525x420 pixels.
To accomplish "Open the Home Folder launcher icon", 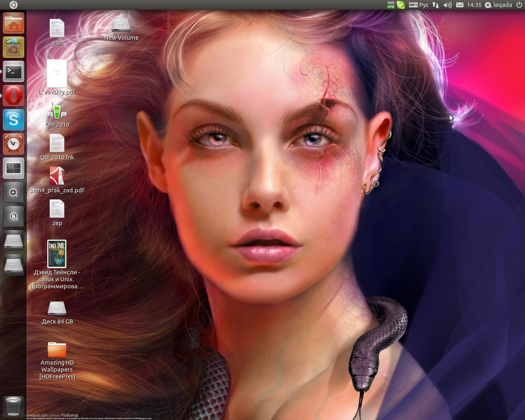I will 14,23.
